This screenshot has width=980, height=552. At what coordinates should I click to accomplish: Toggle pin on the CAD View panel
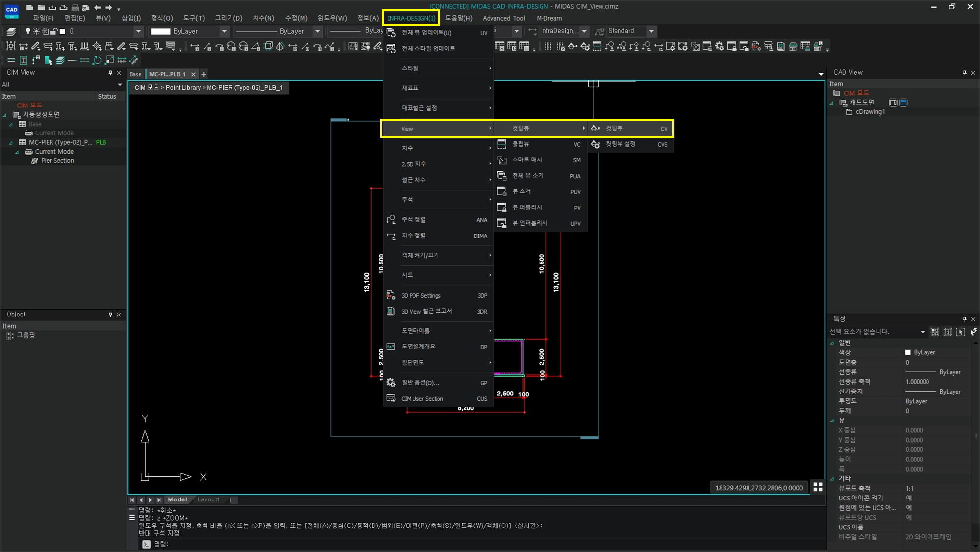click(965, 73)
